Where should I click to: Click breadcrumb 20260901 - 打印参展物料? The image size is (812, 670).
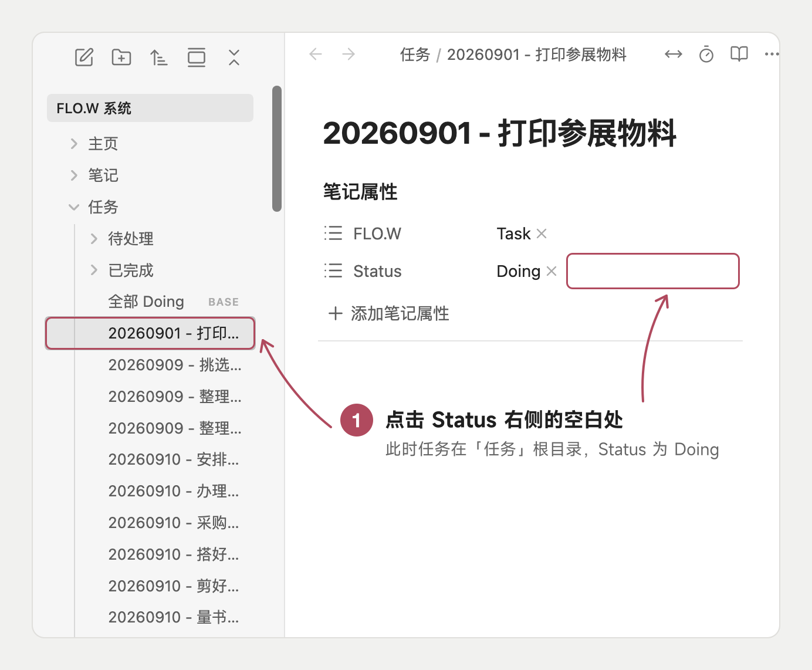coord(537,55)
